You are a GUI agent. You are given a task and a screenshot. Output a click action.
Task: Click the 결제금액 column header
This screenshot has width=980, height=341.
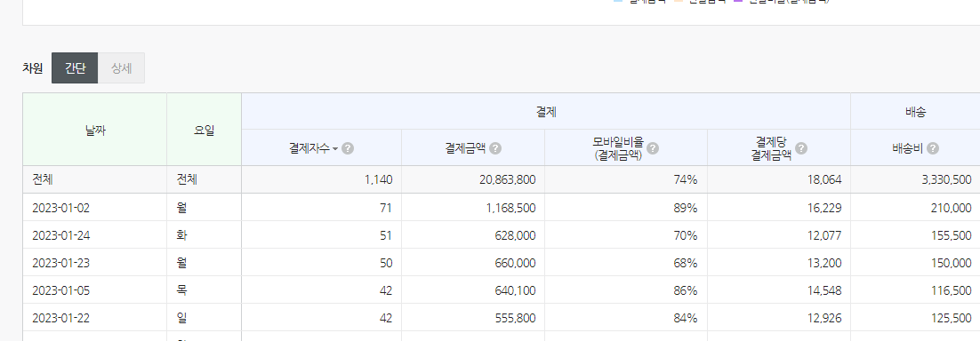(473, 148)
